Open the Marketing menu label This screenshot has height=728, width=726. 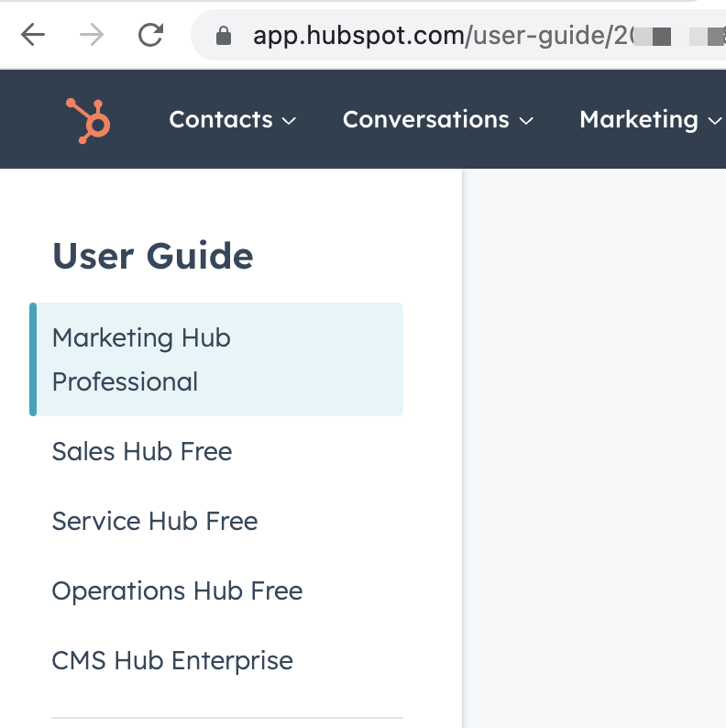tap(639, 120)
